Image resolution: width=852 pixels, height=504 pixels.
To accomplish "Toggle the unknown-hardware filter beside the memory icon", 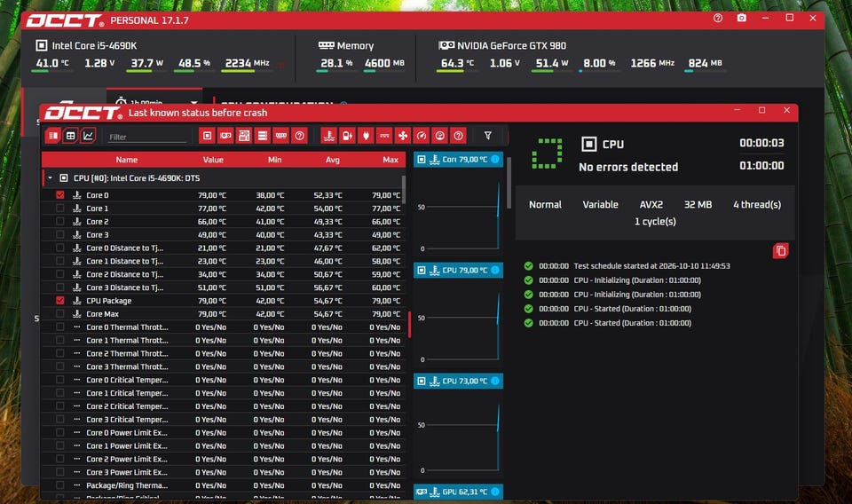I will [x=299, y=136].
